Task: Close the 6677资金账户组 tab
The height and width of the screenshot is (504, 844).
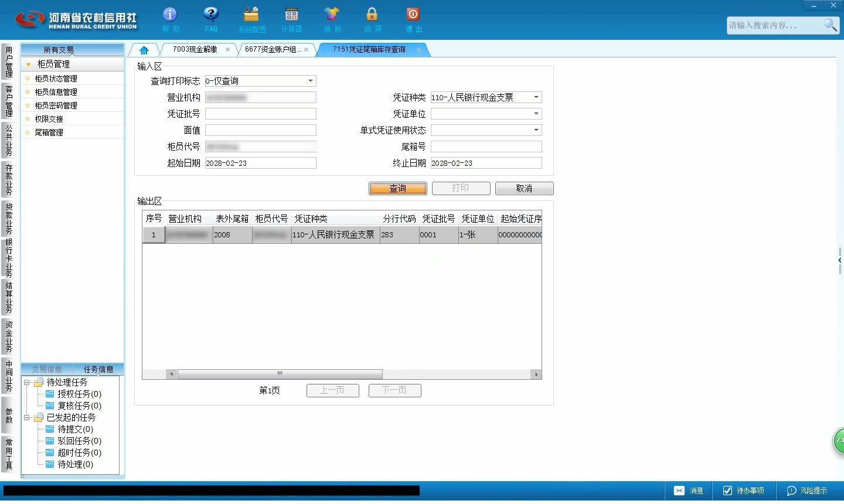Action: (306, 50)
